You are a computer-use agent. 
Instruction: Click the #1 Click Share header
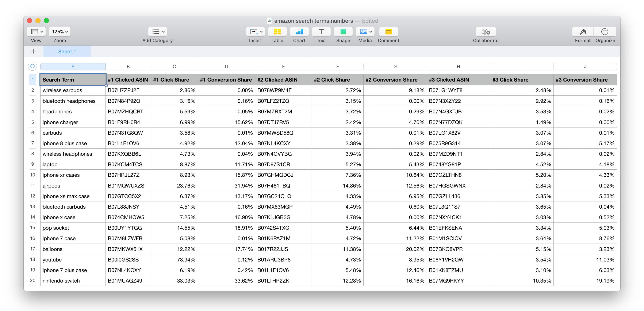174,80
